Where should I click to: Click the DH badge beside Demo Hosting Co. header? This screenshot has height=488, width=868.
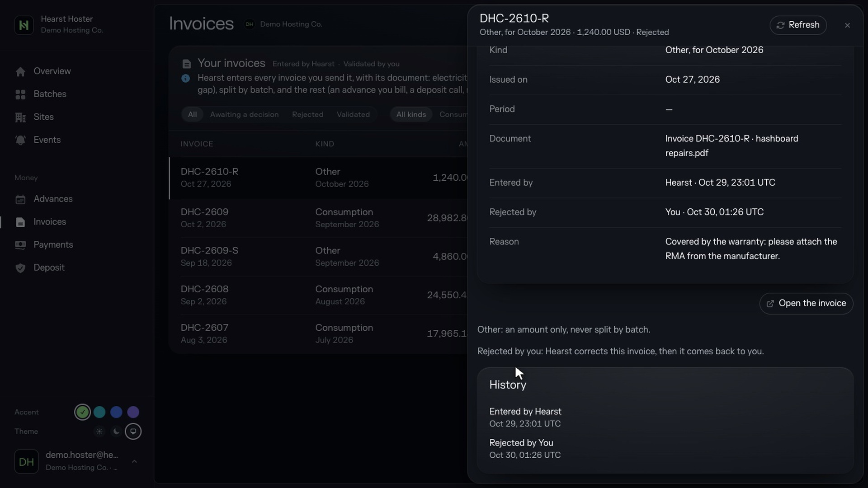[x=249, y=24]
